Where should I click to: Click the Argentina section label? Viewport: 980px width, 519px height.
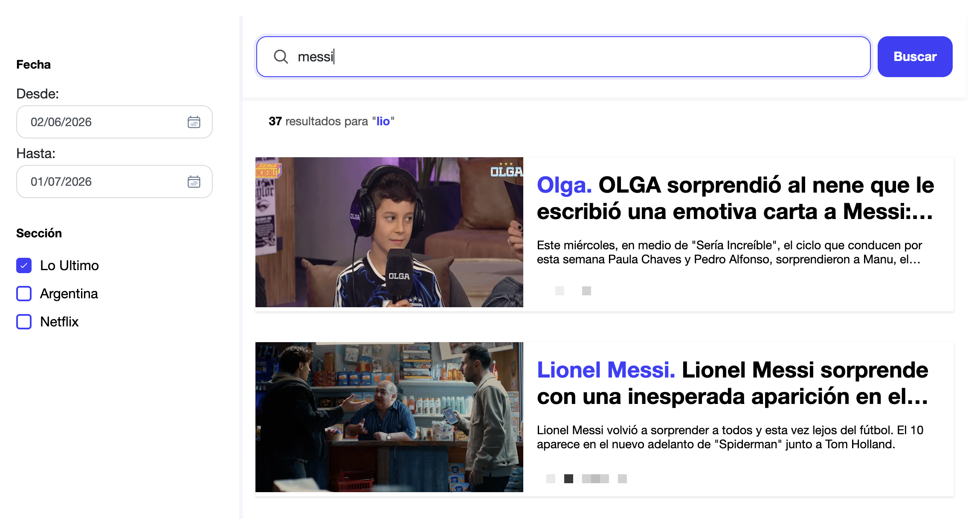point(69,294)
